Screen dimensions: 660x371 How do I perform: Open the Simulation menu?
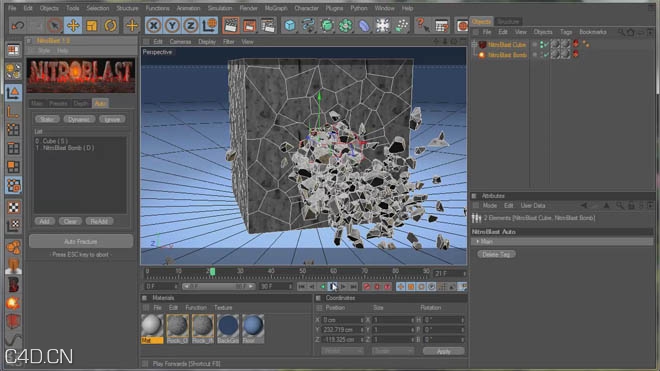(x=220, y=8)
